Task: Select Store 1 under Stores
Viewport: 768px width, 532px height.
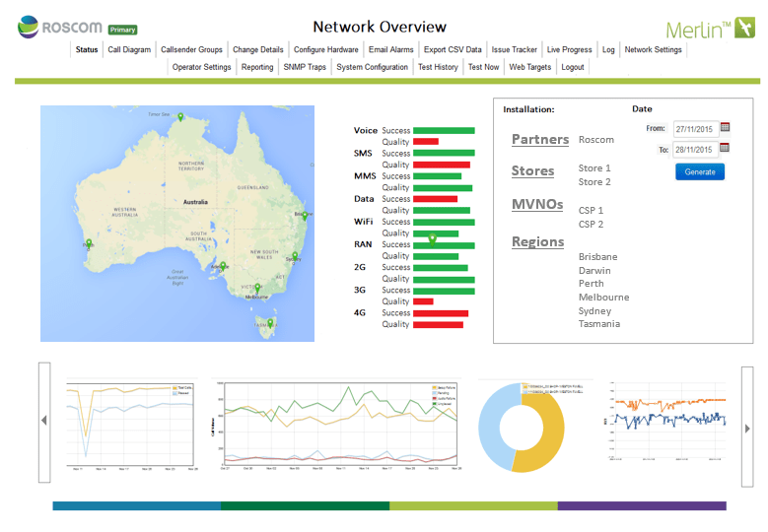Action: point(594,168)
